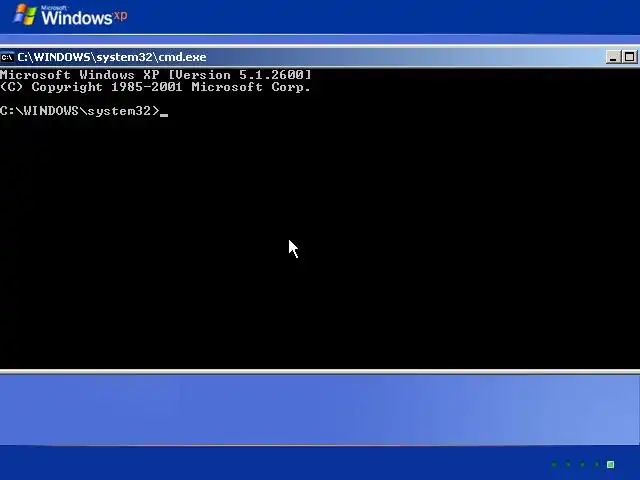The width and height of the screenshot is (640, 480).
Task: Click the cmd.exe title bar text
Action: 112,57
